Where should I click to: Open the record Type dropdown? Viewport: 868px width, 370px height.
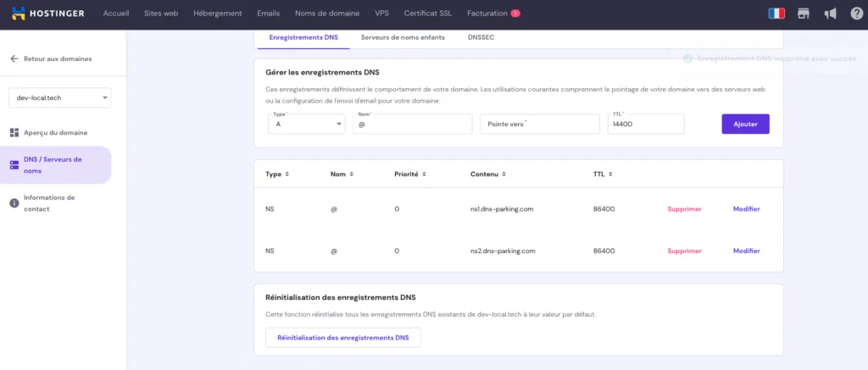pyautogui.click(x=307, y=124)
